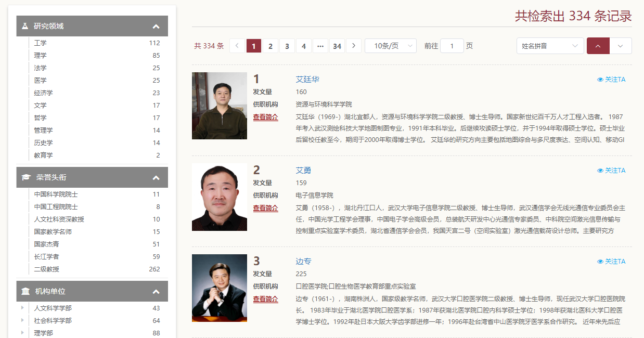Open the 10条/页 page-size dropdown
Screen dimensions: 644x338
pyautogui.click(x=390, y=46)
